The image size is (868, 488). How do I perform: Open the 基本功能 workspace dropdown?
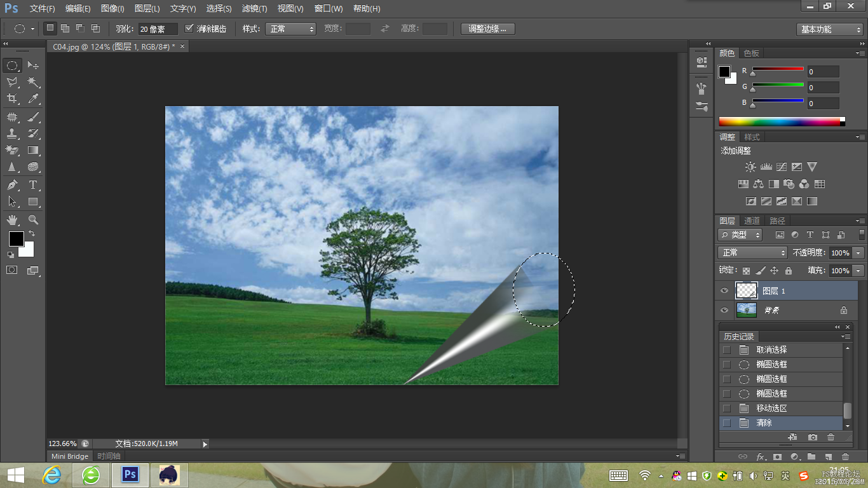tap(830, 29)
